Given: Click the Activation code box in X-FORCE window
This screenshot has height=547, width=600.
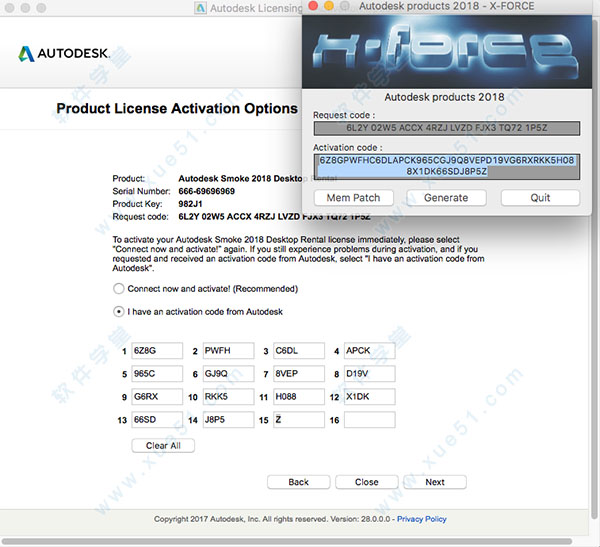Looking at the screenshot, I should (x=447, y=167).
